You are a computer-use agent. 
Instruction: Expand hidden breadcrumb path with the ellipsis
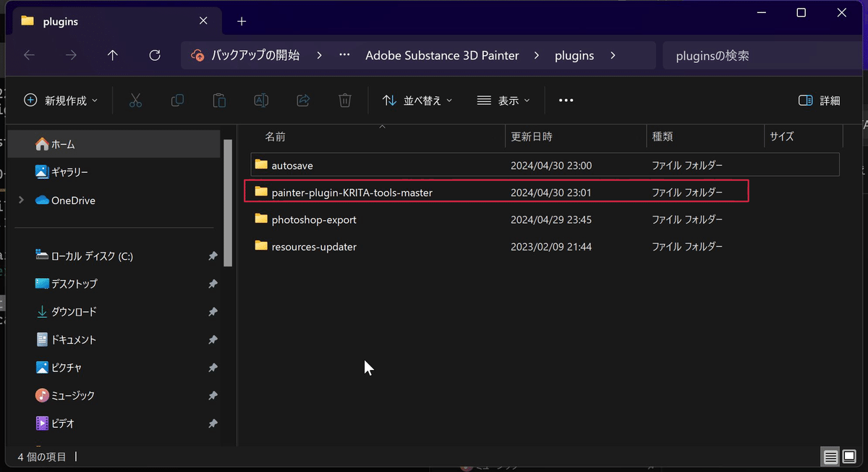[345, 55]
